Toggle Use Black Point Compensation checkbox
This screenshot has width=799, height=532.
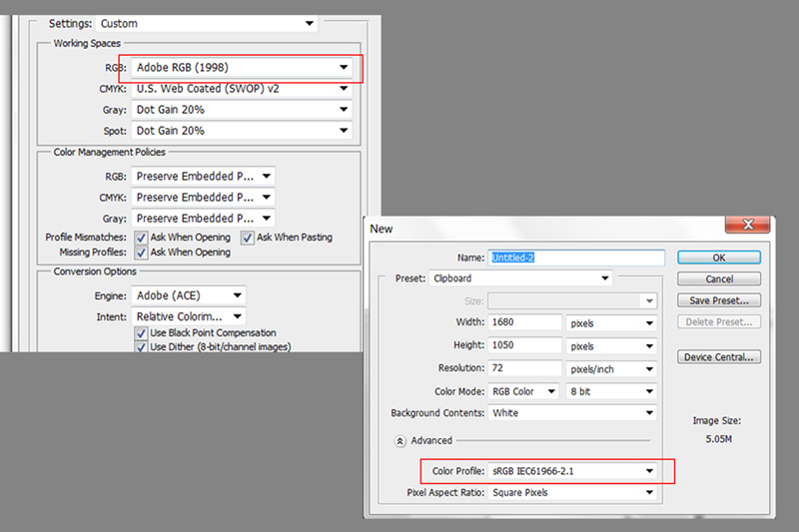(141, 333)
